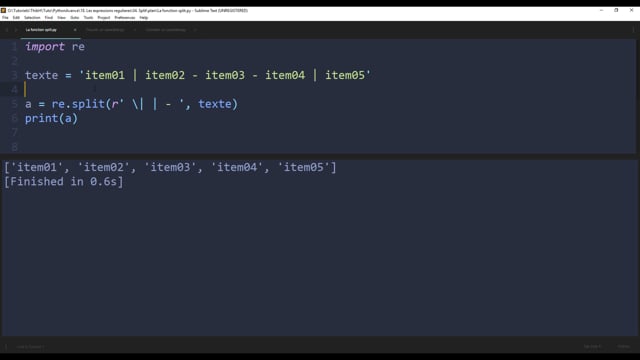Click 'item05' in the output panel list
This screenshot has height=360, width=640.
[304, 167]
